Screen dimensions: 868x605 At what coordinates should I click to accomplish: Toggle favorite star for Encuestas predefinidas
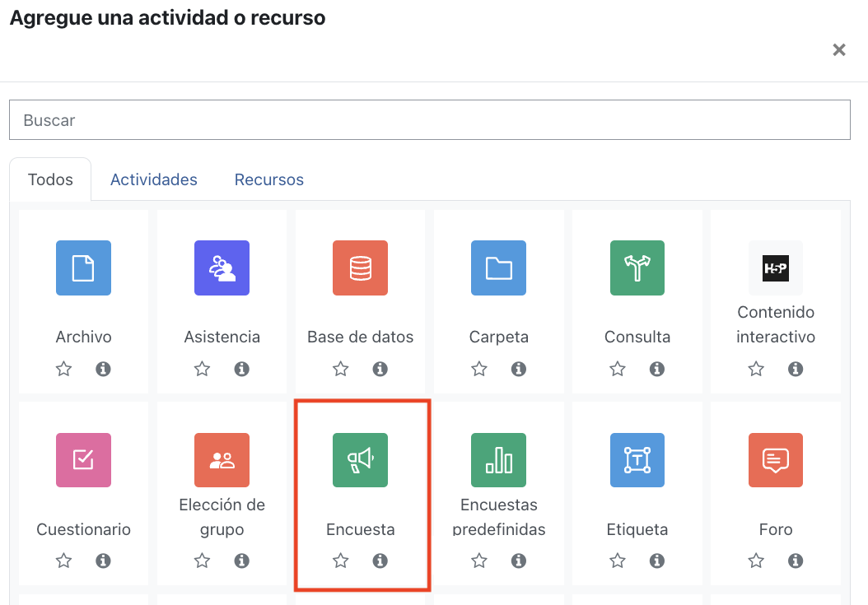coord(478,561)
